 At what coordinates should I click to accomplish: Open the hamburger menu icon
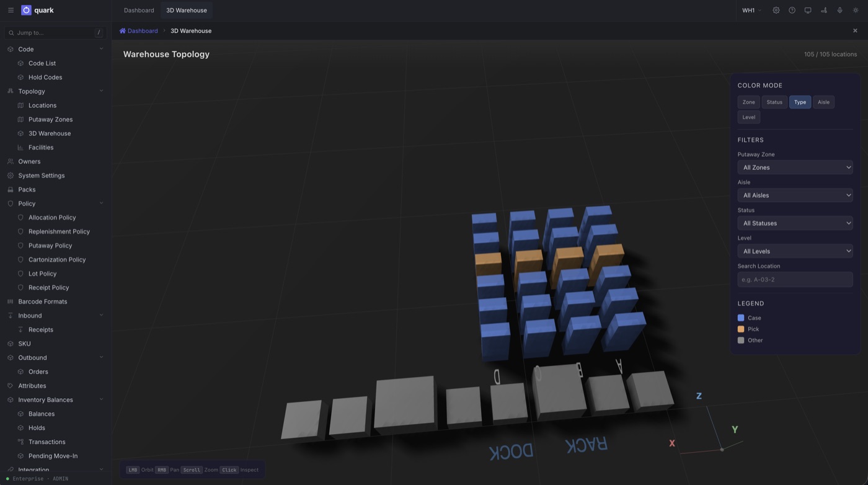coord(11,10)
